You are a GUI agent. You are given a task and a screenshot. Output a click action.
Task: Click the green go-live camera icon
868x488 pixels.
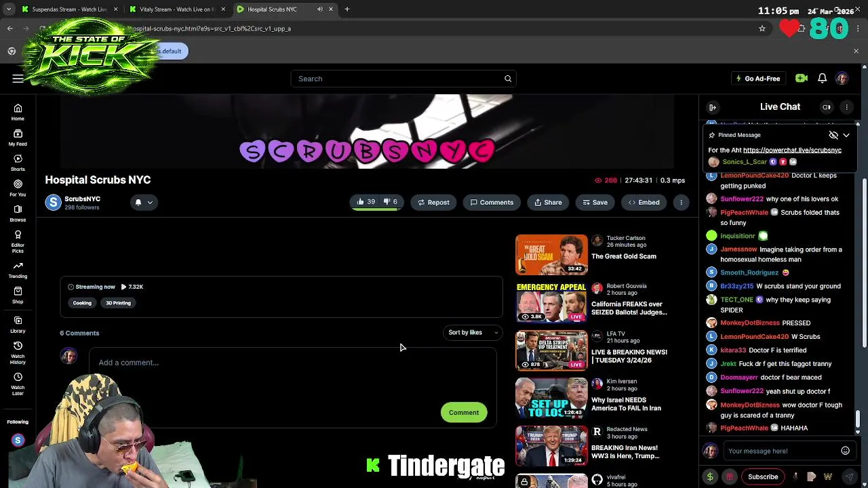click(x=802, y=79)
